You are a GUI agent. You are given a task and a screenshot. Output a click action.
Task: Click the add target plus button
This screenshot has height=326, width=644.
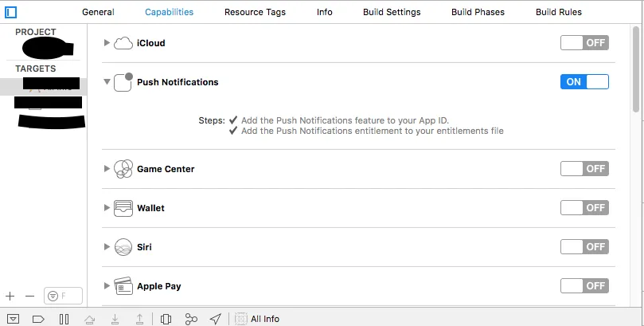pos(10,296)
